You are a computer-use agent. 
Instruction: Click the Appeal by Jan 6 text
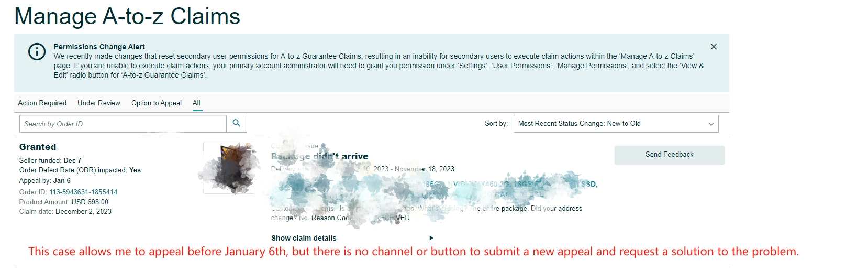pyautogui.click(x=45, y=181)
